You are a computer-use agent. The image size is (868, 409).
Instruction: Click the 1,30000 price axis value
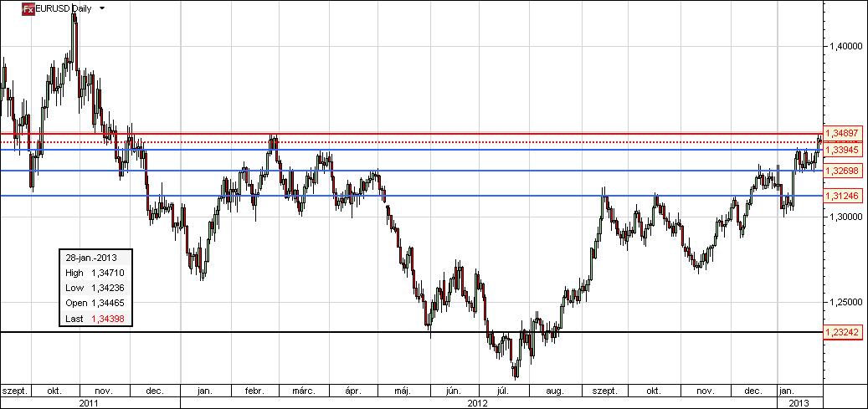(x=845, y=217)
